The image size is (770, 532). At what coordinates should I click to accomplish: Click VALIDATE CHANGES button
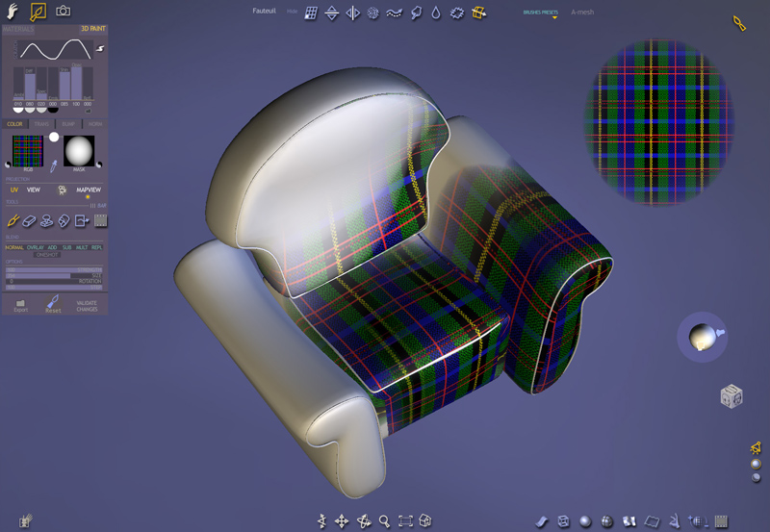coord(87,306)
